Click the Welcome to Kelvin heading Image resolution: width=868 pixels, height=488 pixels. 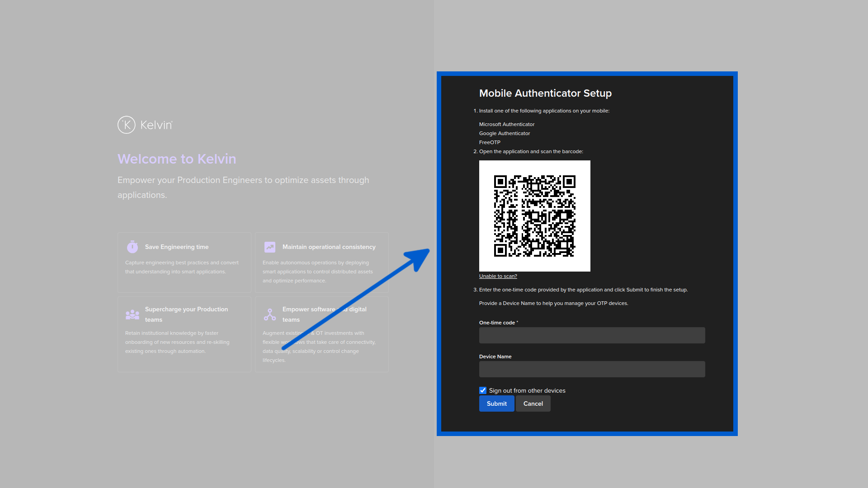point(177,159)
